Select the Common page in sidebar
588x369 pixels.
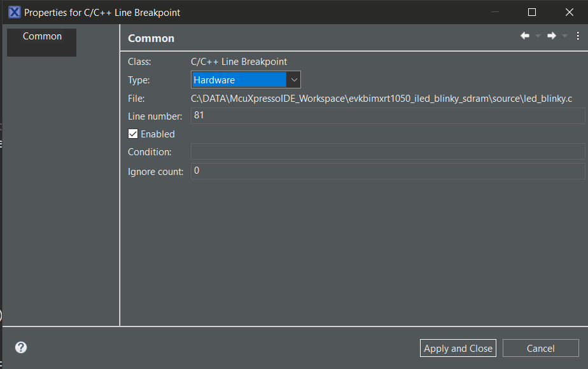[42, 36]
